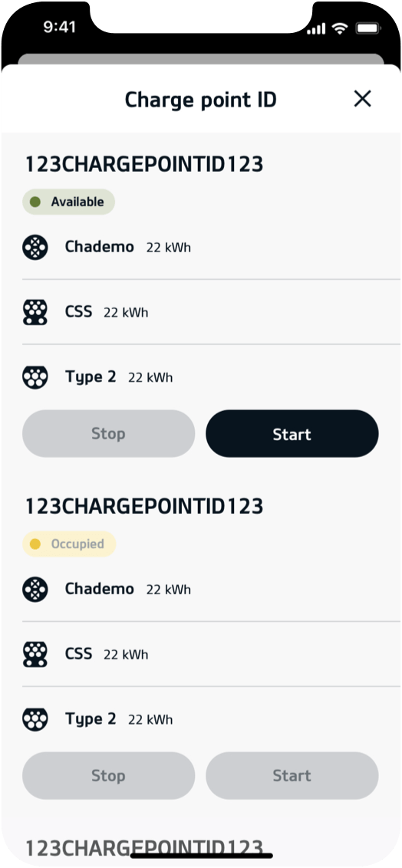
Task: Tap the partially visible third charge point ID
Action: pyautogui.click(x=144, y=848)
